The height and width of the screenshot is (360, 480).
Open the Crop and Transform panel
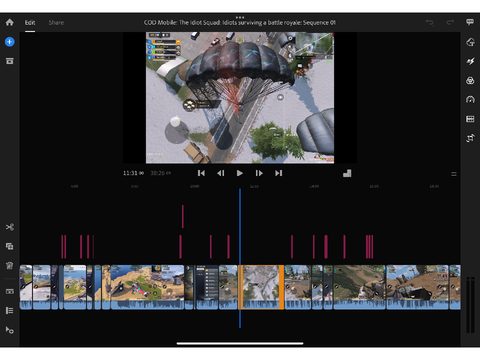tap(470, 138)
